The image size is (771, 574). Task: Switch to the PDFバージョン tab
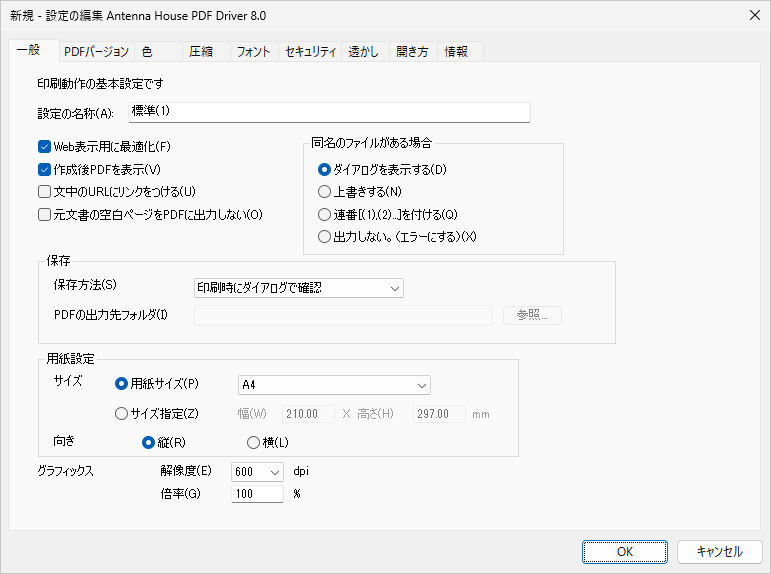[x=96, y=51]
